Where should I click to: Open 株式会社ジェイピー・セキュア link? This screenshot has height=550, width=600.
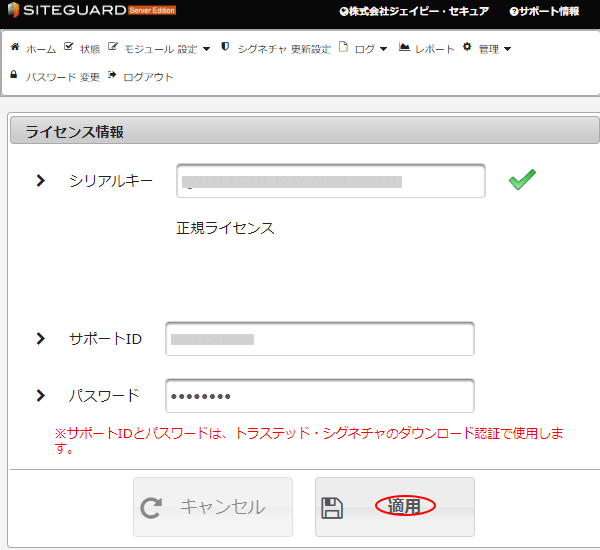click(x=414, y=11)
